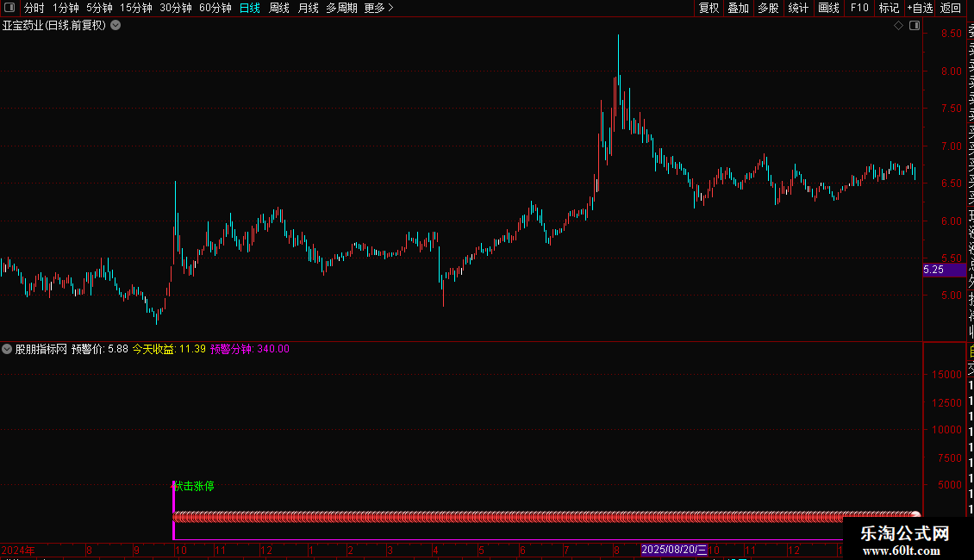This screenshot has width=974, height=560.
Task: Open dropdown next to 亚宝药业 title
Action: point(116,26)
